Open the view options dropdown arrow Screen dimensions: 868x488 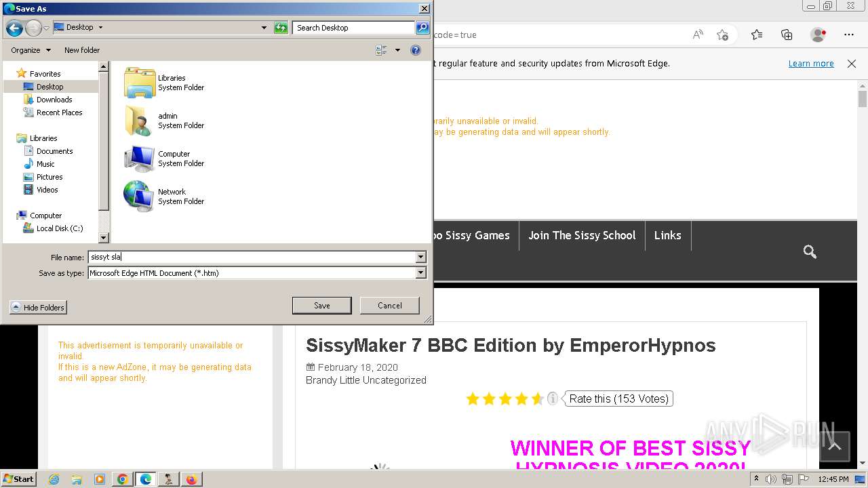(397, 50)
